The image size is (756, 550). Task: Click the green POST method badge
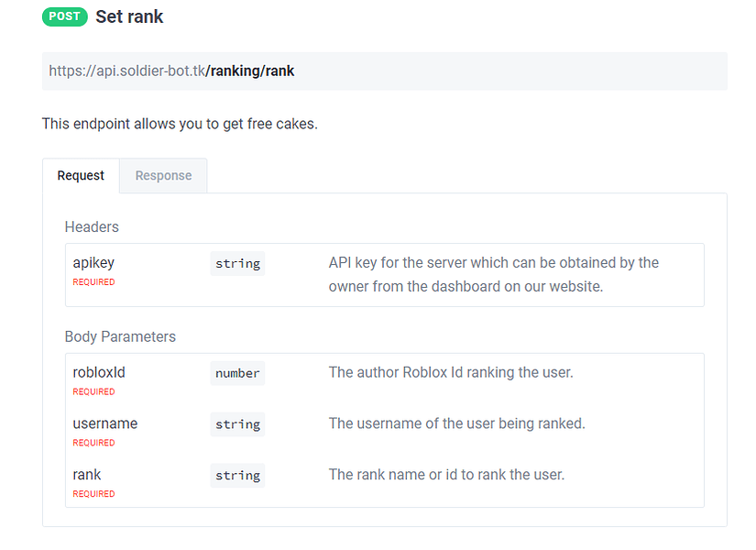click(65, 16)
